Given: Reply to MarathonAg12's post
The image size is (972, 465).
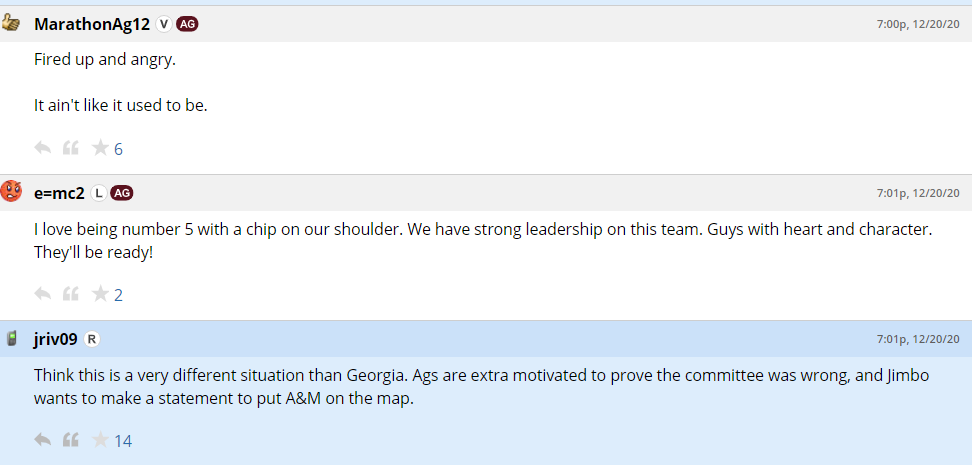Looking at the screenshot, I should pos(42,148).
